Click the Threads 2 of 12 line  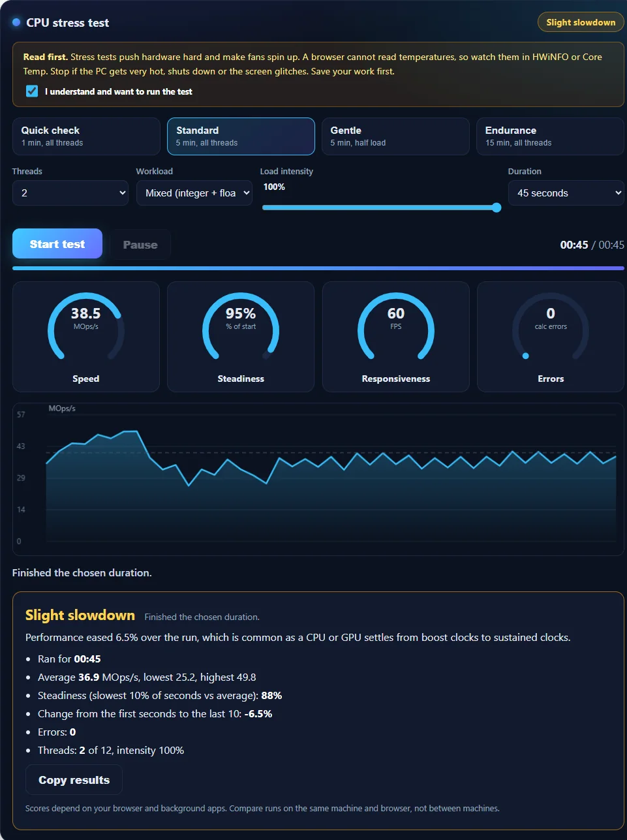111,751
